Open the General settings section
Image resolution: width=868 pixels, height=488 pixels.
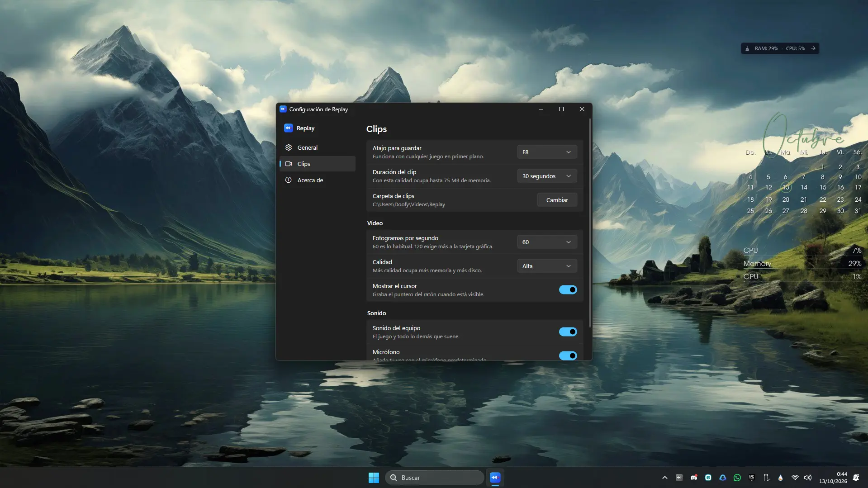point(317,147)
